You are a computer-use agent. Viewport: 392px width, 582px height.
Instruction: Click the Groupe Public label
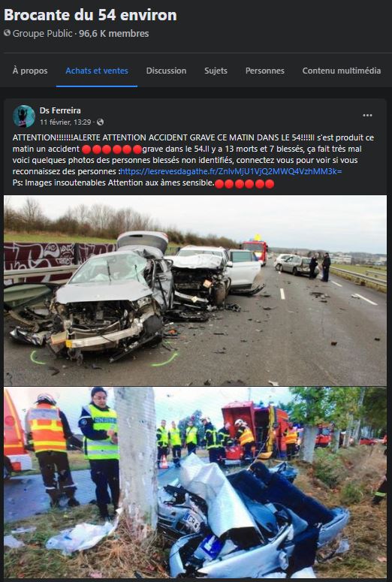click(42, 33)
